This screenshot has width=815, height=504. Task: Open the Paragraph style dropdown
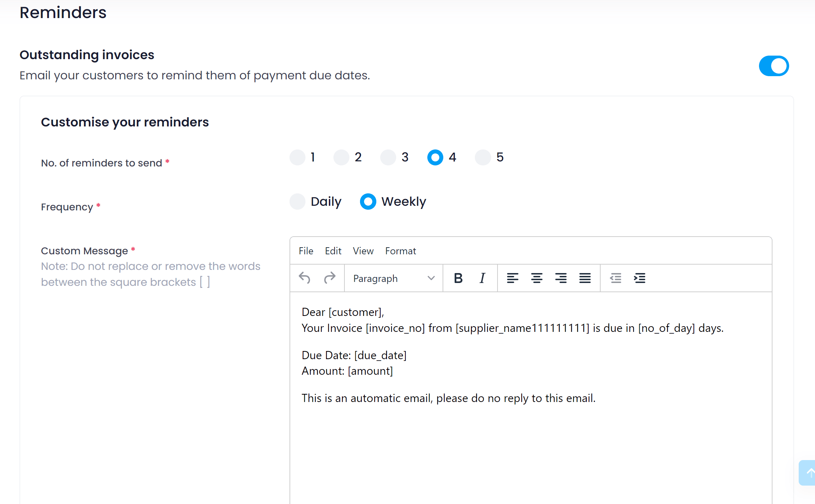tap(393, 278)
